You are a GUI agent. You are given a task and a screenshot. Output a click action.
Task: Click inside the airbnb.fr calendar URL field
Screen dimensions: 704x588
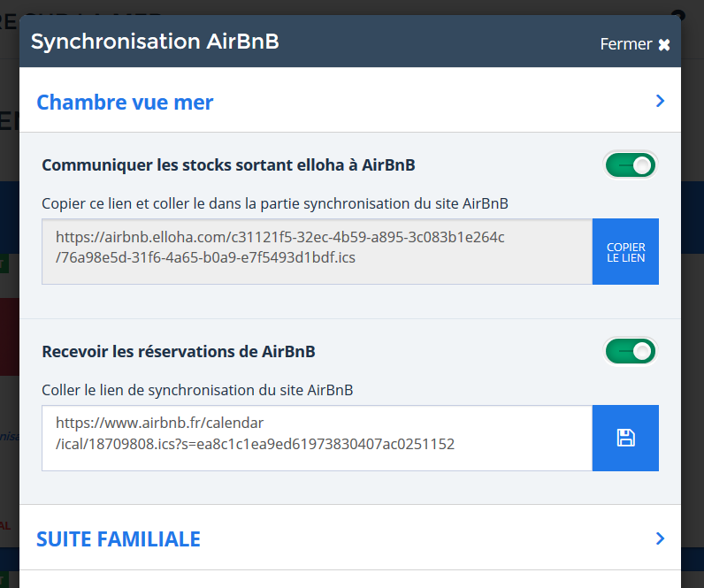[x=317, y=438]
